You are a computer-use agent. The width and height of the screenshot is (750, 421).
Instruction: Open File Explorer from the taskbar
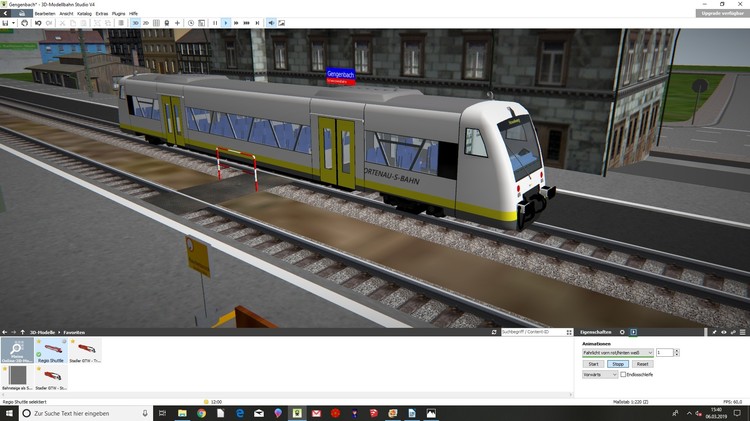pyautogui.click(x=182, y=413)
